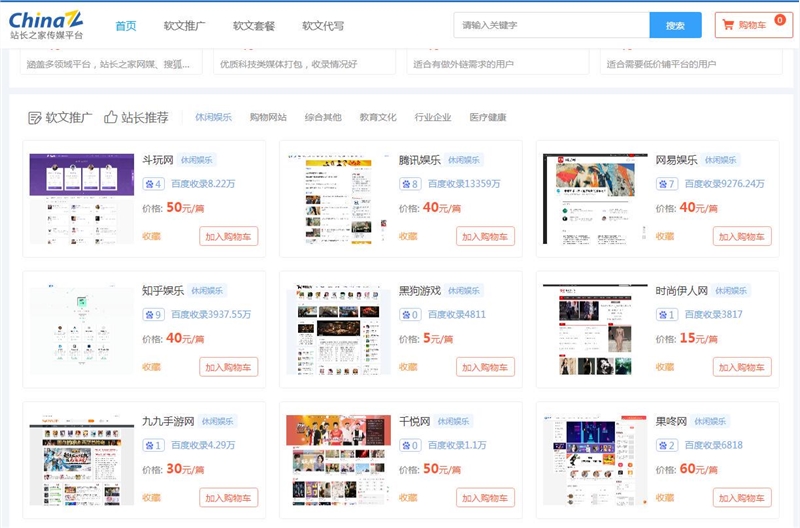Add 果咚网 to the shopping cart
This screenshot has width=800, height=528.
pyautogui.click(x=742, y=497)
